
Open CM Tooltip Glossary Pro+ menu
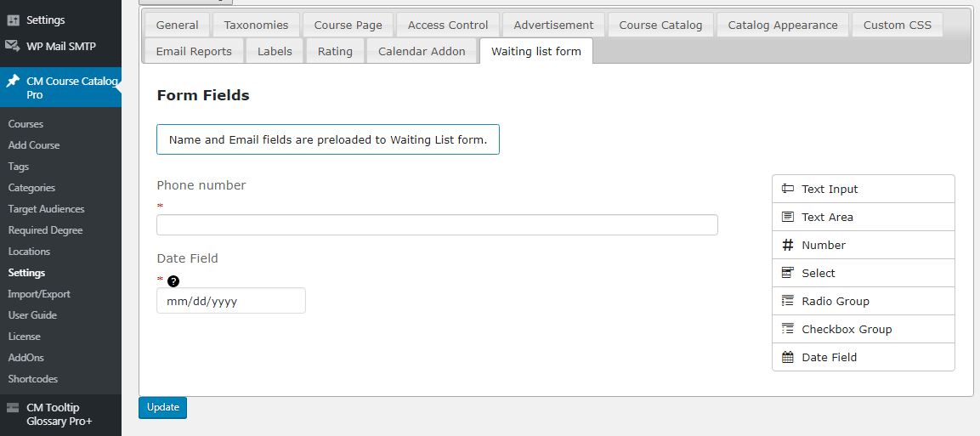(x=59, y=414)
